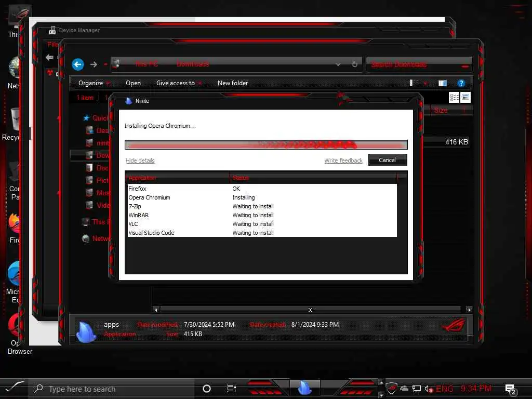Open the Write feedback link
532x399 pixels.
pos(343,161)
